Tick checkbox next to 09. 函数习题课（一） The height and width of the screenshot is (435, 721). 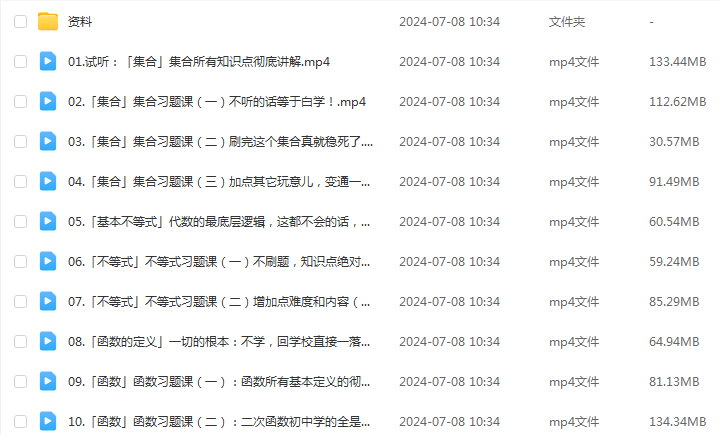pyautogui.click(x=20, y=382)
